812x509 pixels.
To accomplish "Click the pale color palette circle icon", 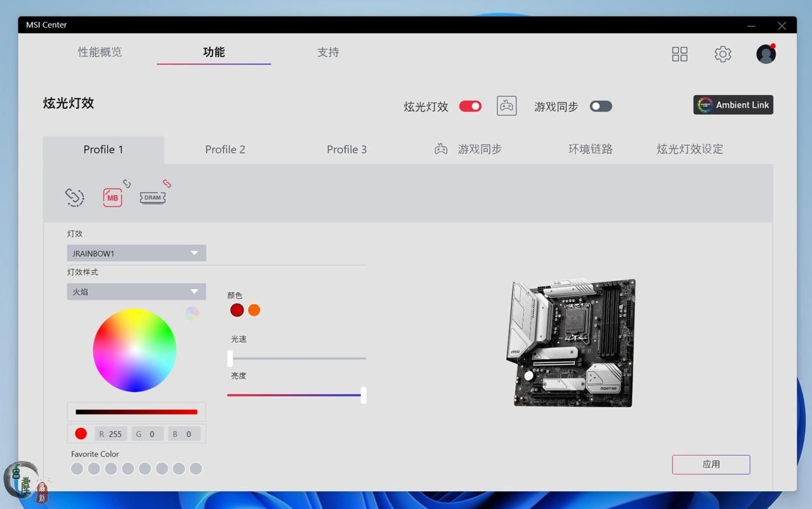I will coord(192,313).
